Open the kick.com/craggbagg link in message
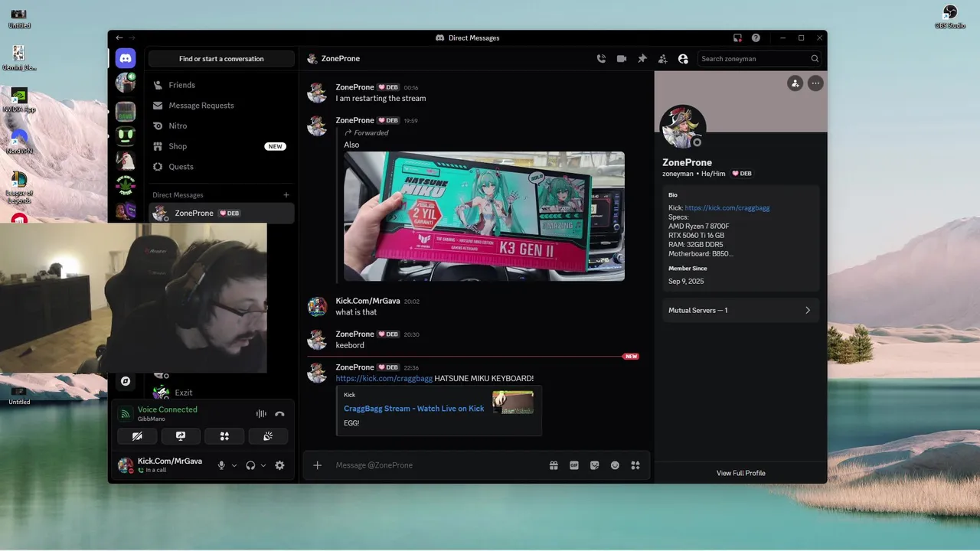This screenshot has height=551, width=980. [384, 378]
